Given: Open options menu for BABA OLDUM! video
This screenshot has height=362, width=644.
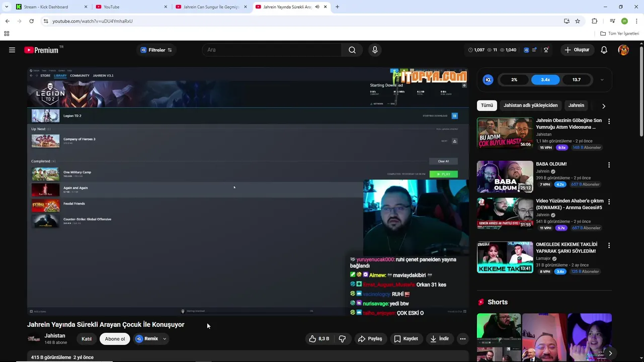Looking at the screenshot, I should pyautogui.click(x=609, y=165).
